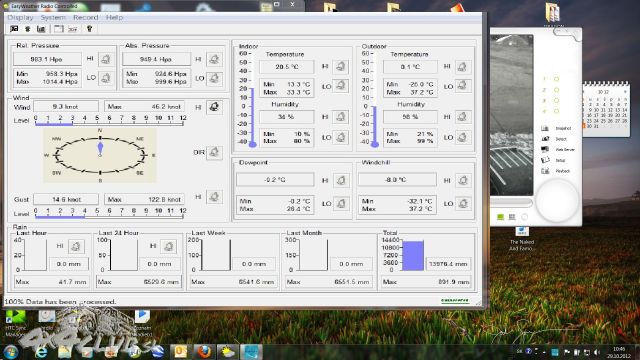Toggle Rain Last 24 Hour HI alarm bell
This screenshot has height=360, width=640.
click(x=169, y=246)
